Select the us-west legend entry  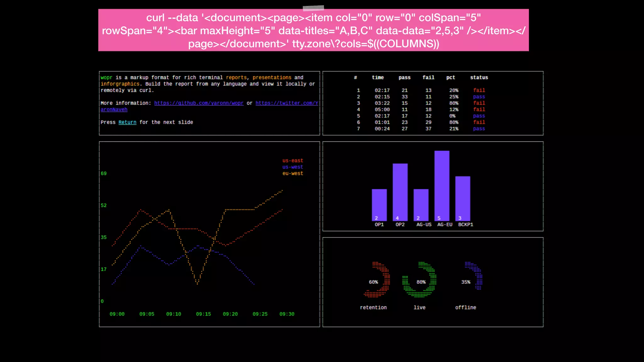[293, 167]
